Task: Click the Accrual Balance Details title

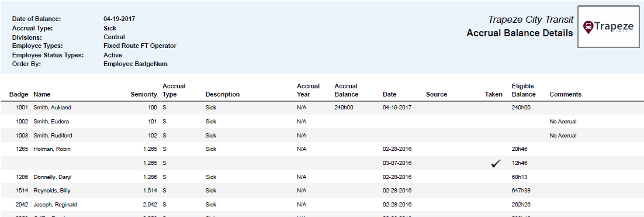Action: (520, 33)
